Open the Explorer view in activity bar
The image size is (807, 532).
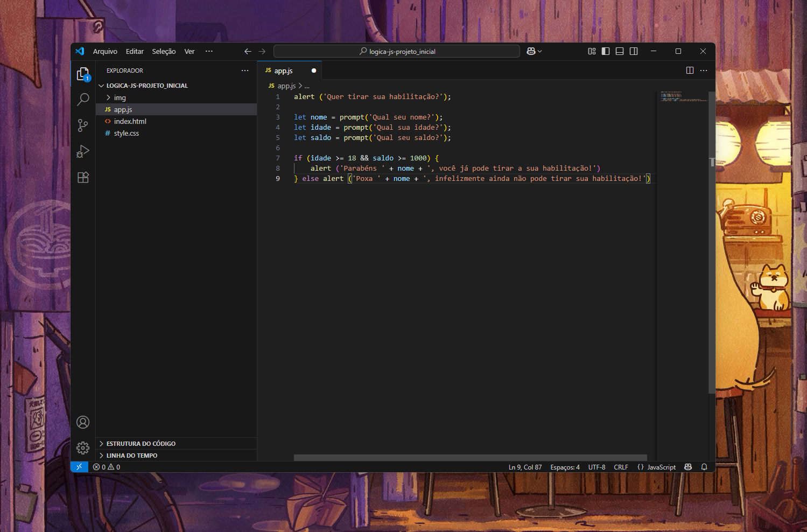[83, 74]
